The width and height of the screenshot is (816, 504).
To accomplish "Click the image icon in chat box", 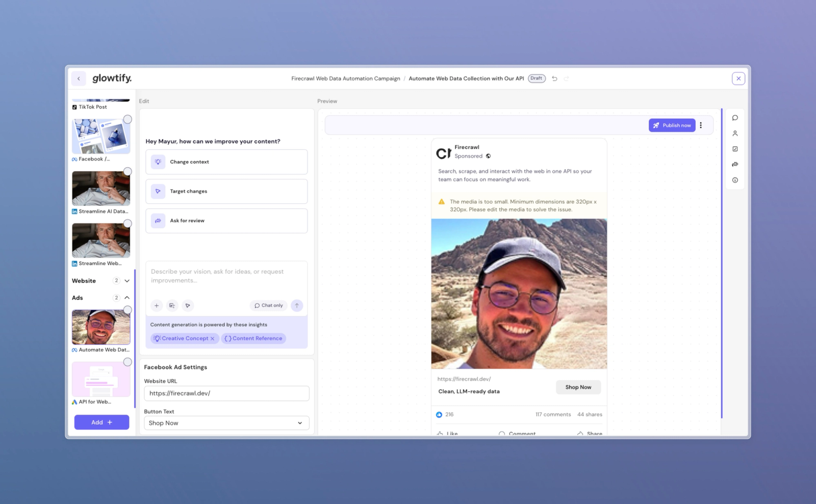I will 172,306.
